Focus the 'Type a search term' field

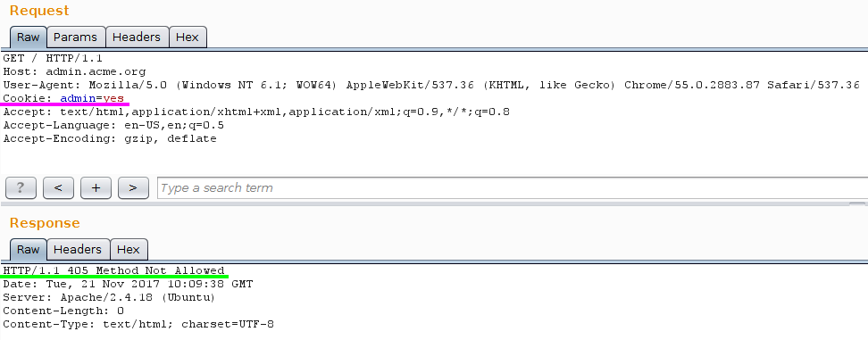pyautogui.click(x=512, y=188)
